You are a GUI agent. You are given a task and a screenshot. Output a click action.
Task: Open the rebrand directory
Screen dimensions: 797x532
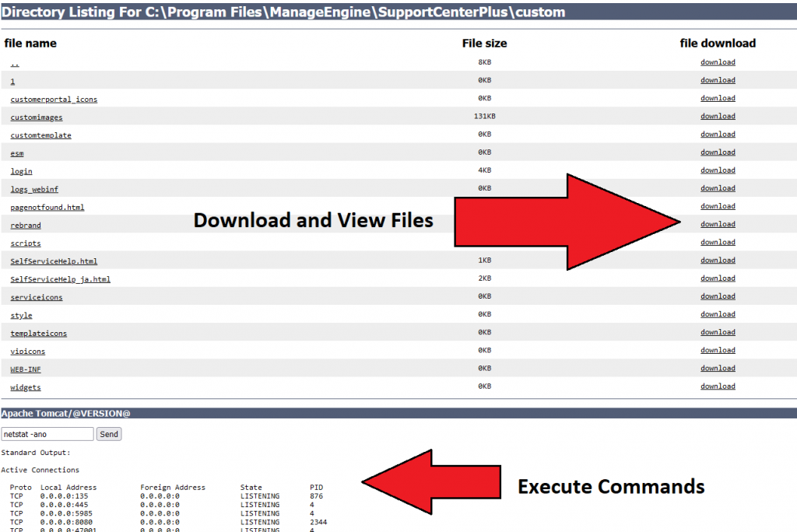25,225
